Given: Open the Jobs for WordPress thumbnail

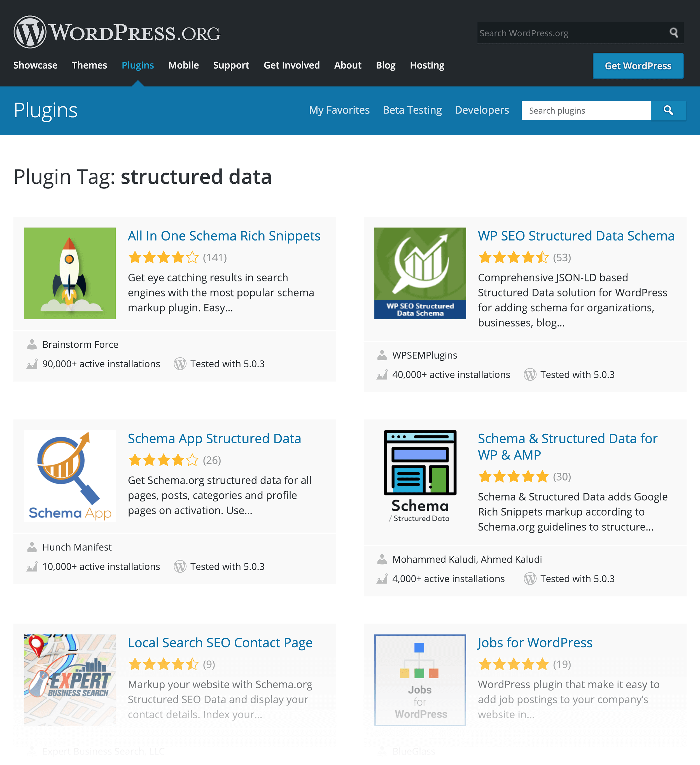Looking at the screenshot, I should pos(420,680).
